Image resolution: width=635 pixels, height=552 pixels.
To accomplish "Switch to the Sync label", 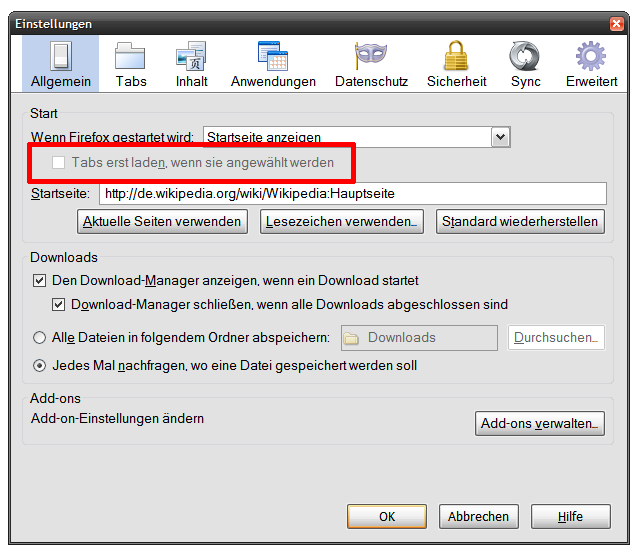I will pyautogui.click(x=525, y=81).
